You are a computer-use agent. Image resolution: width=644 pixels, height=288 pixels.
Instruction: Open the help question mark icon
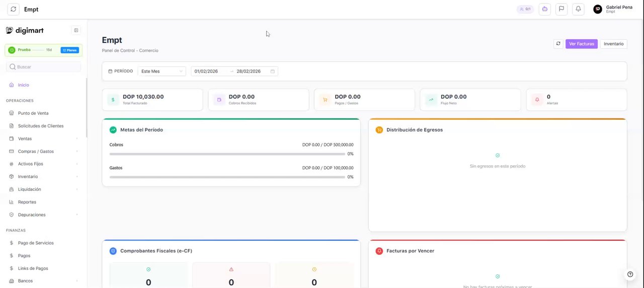click(630, 274)
